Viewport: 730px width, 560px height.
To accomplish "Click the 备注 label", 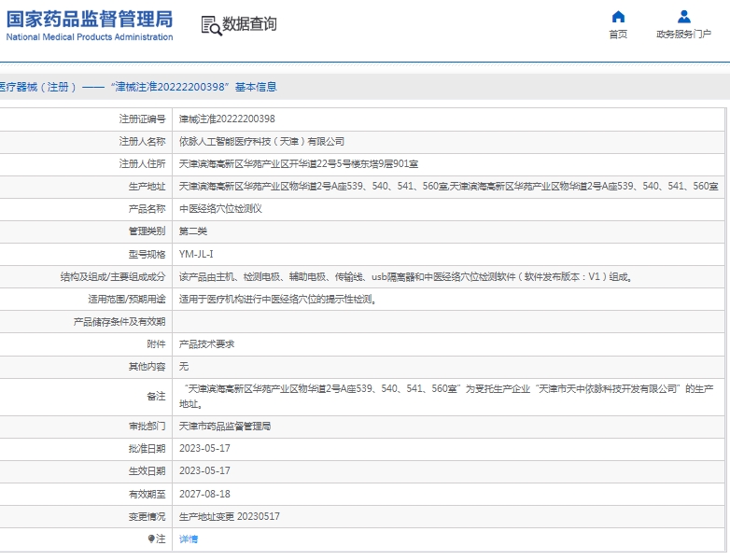I will [x=157, y=396].
